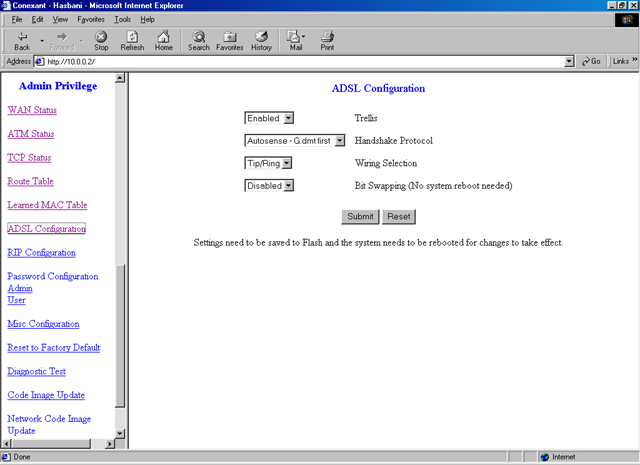Open the Bit Swapping Disabled dropdown
The image size is (640, 465).
269,185
